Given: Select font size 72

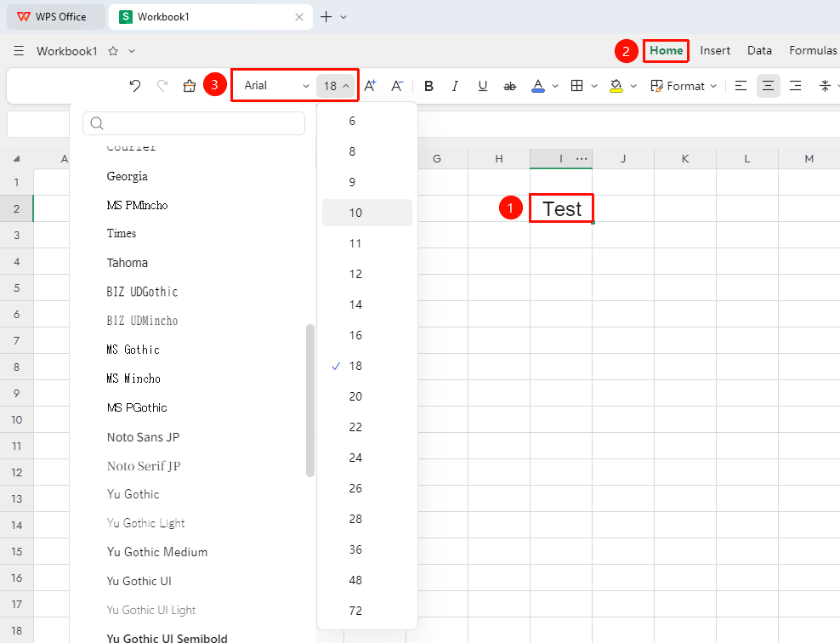Looking at the screenshot, I should (x=355, y=611).
